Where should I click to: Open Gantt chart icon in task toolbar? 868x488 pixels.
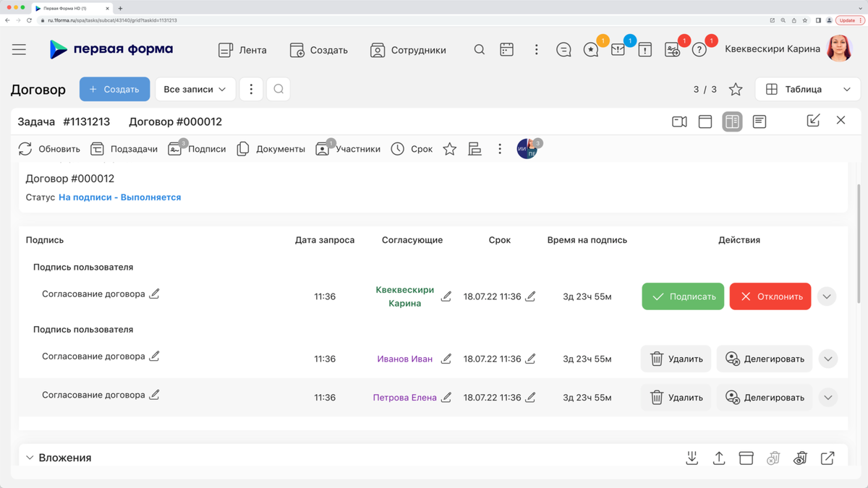[x=475, y=149]
